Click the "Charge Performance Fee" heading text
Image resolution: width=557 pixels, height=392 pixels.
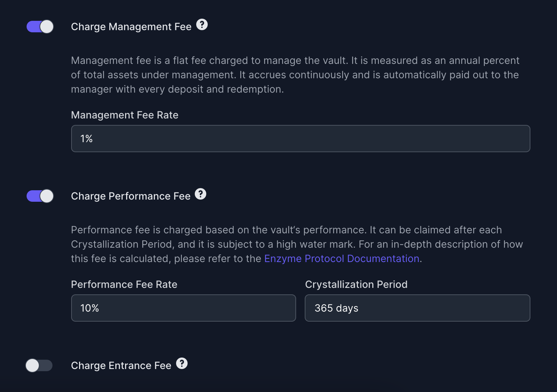click(130, 196)
